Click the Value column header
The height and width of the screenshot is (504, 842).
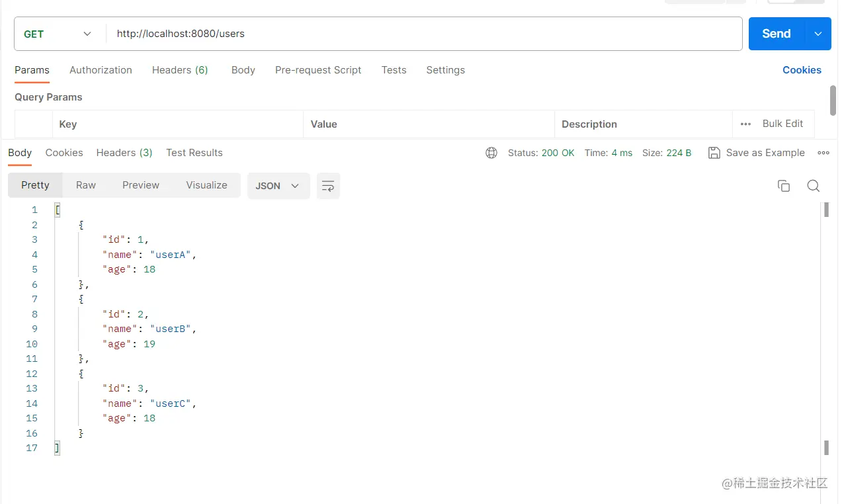(429, 124)
